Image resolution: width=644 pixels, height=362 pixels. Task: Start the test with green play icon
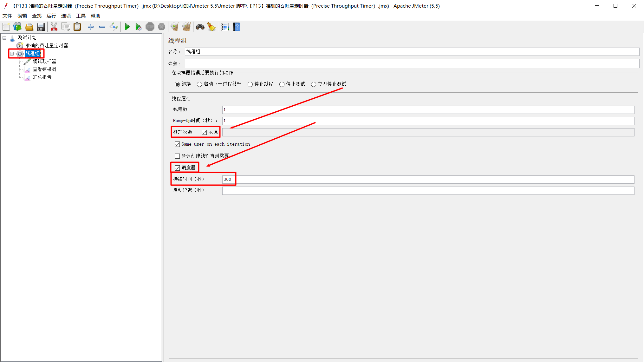point(127,27)
